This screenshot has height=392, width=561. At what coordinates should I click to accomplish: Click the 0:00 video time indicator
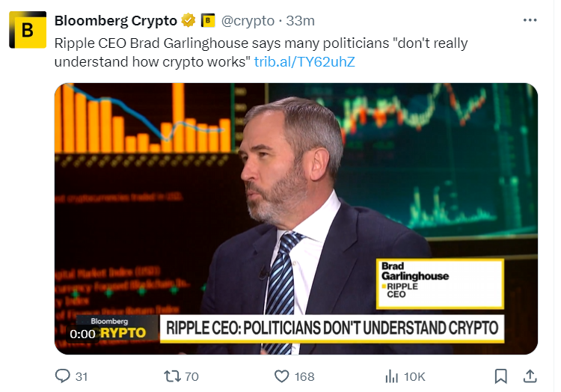click(82, 334)
